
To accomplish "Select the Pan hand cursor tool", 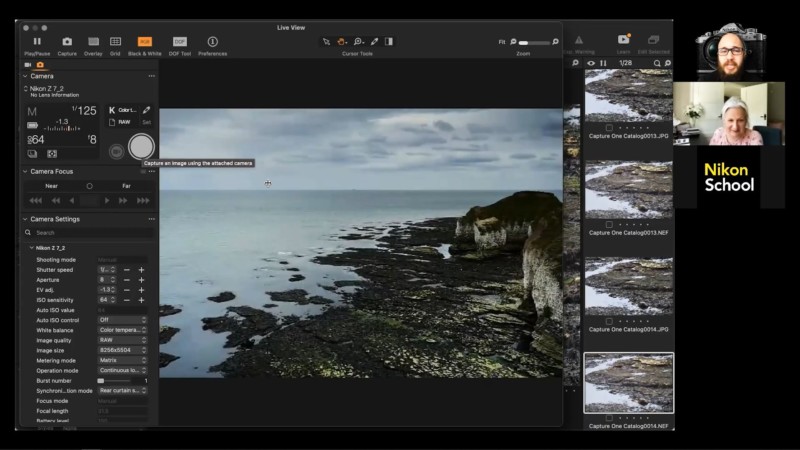I will pos(341,41).
